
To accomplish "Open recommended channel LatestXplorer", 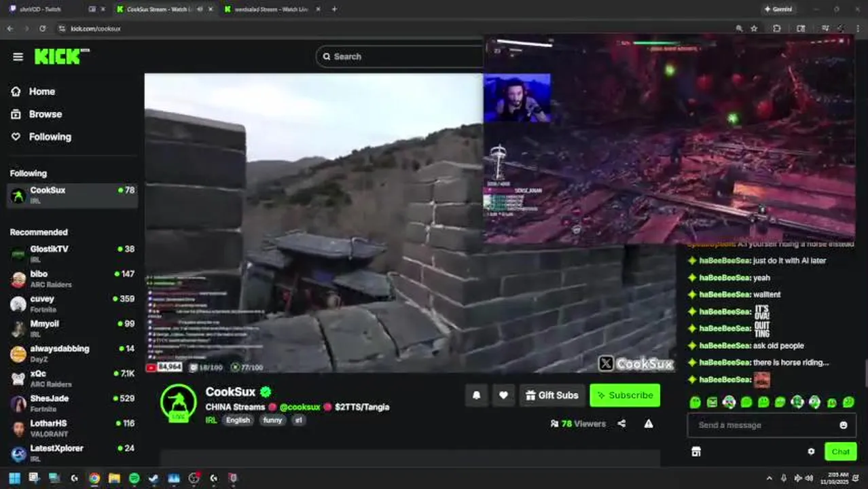I will pos(73,453).
